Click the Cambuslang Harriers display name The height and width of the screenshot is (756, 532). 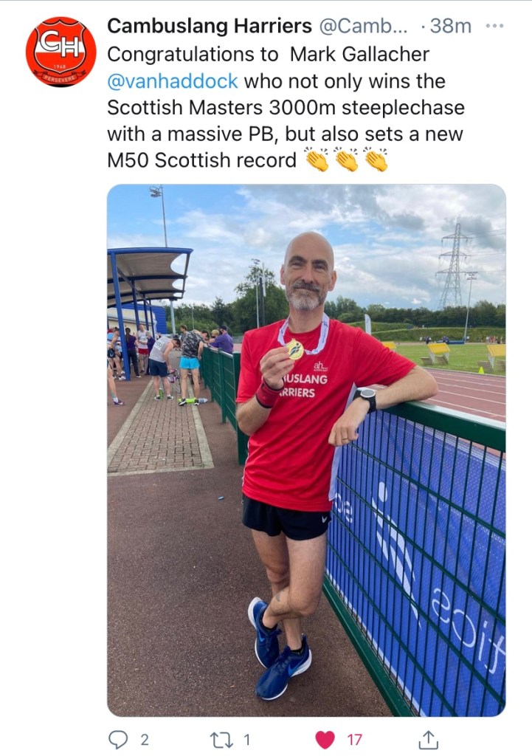click(210, 26)
